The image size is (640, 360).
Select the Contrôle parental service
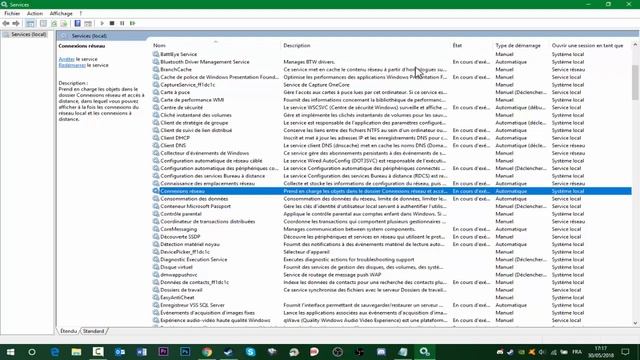pos(392,214)
